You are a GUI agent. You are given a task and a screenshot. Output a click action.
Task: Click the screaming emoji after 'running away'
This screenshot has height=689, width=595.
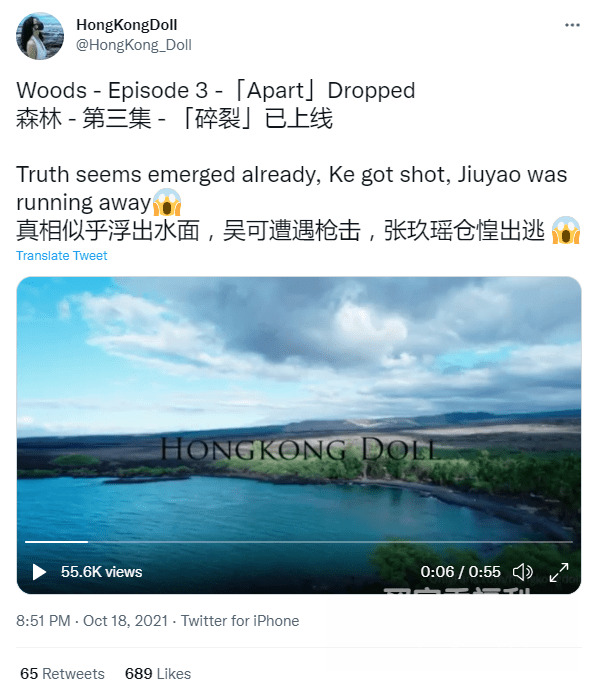tap(167, 202)
